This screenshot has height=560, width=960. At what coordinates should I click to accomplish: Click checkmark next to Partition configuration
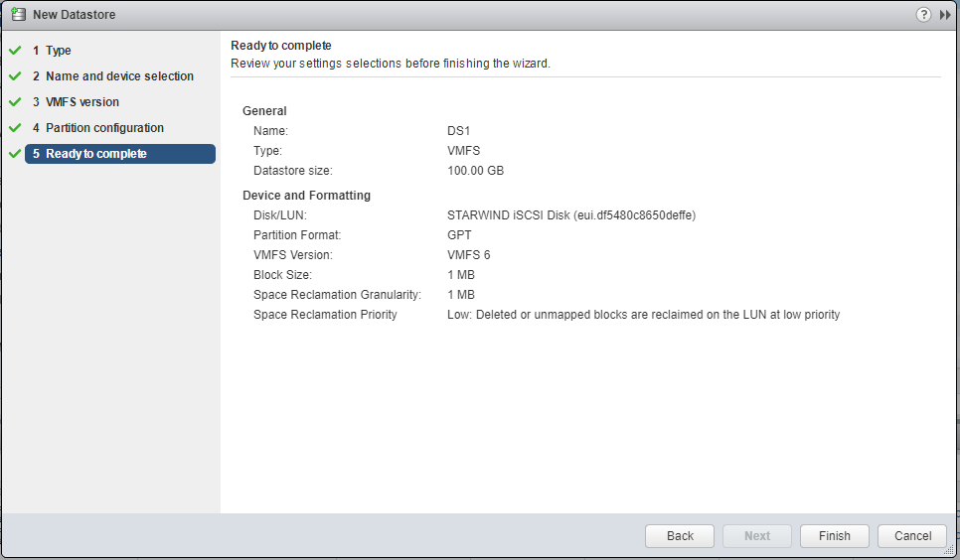[14, 128]
